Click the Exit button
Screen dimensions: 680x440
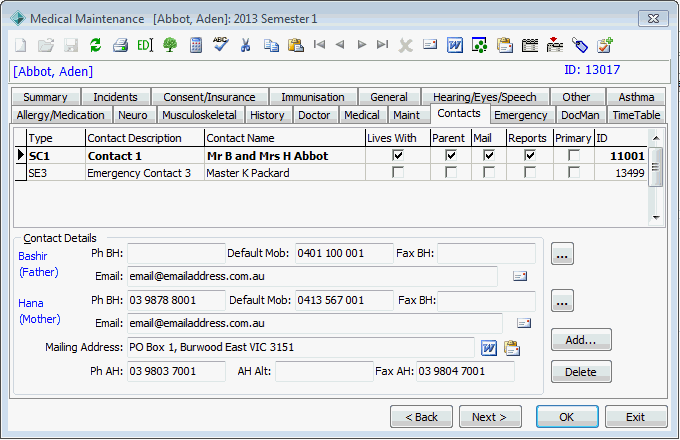pos(636,417)
